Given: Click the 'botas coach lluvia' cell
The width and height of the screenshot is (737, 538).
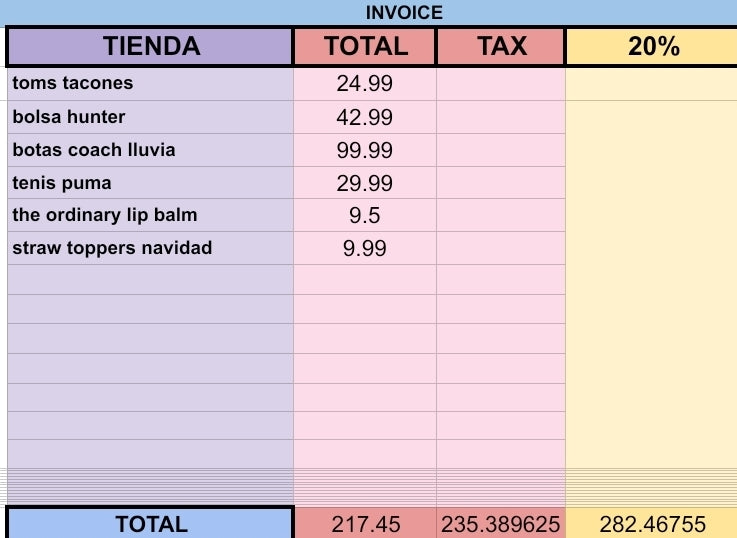Looking at the screenshot, I should pyautogui.click(x=150, y=150).
